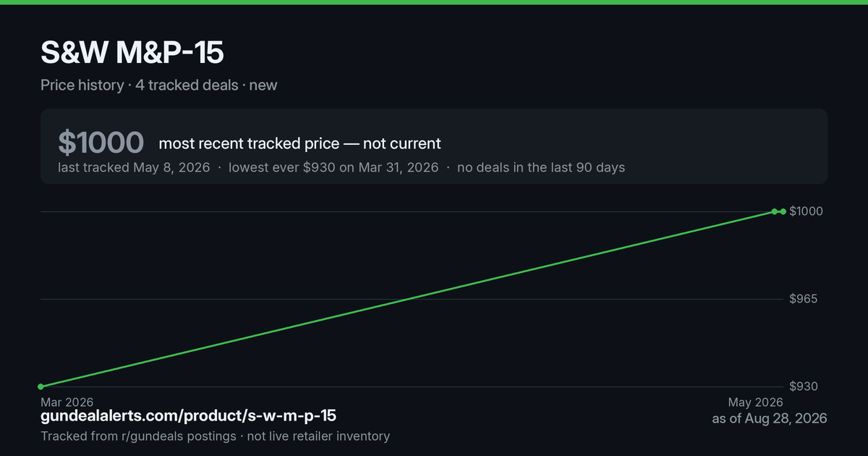Click 'no deals in the last 90 days'
The image size is (868, 456).
541,167
